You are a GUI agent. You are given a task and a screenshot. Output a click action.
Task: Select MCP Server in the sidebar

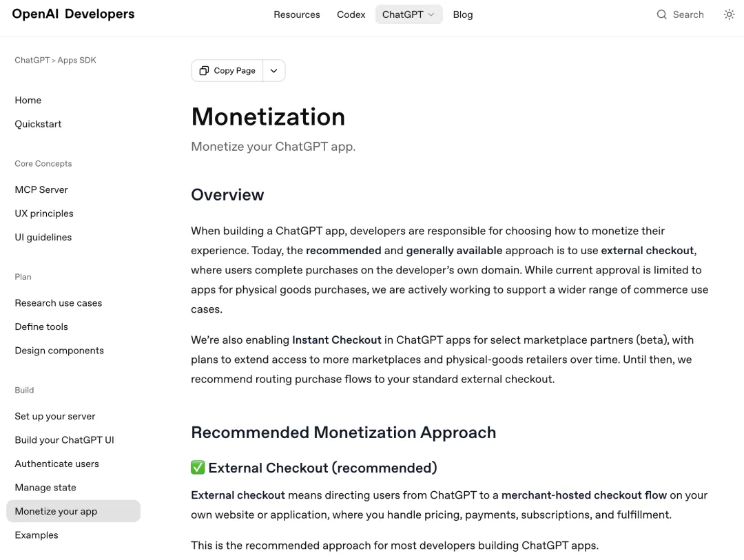click(41, 189)
